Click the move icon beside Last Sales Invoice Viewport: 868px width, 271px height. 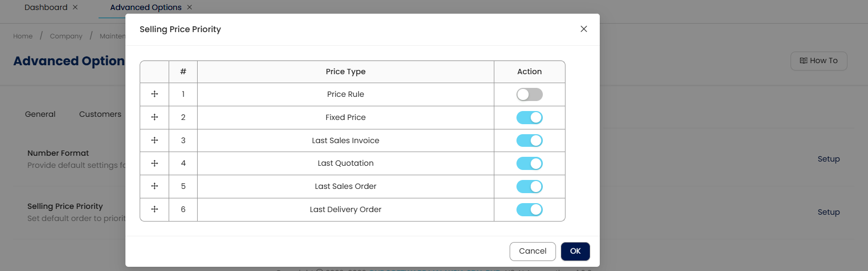pos(154,140)
